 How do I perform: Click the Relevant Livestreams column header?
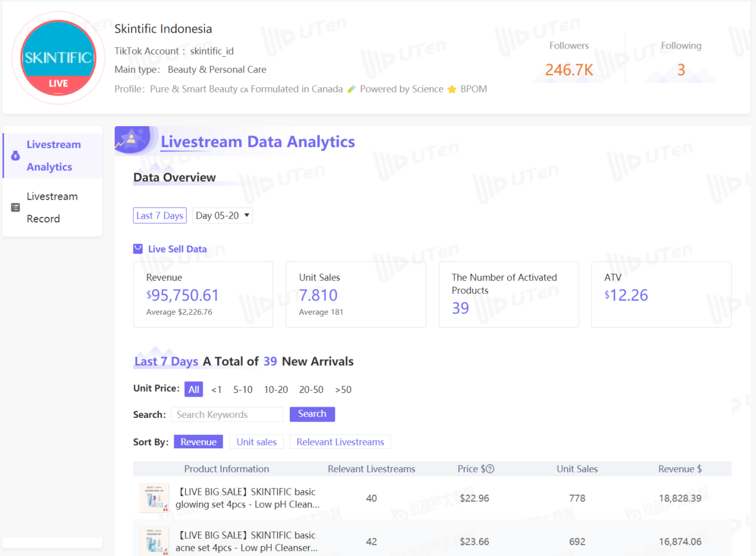tap(371, 469)
